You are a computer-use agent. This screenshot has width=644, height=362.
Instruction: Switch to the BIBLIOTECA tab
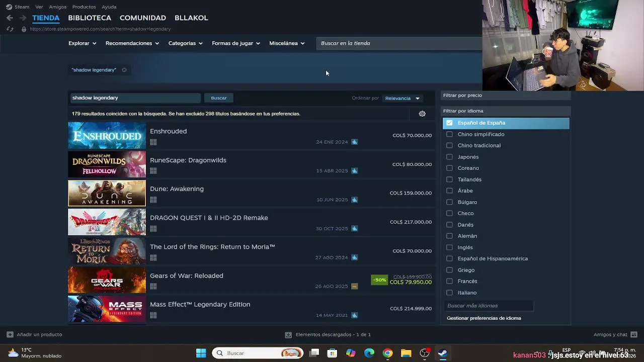90,18
